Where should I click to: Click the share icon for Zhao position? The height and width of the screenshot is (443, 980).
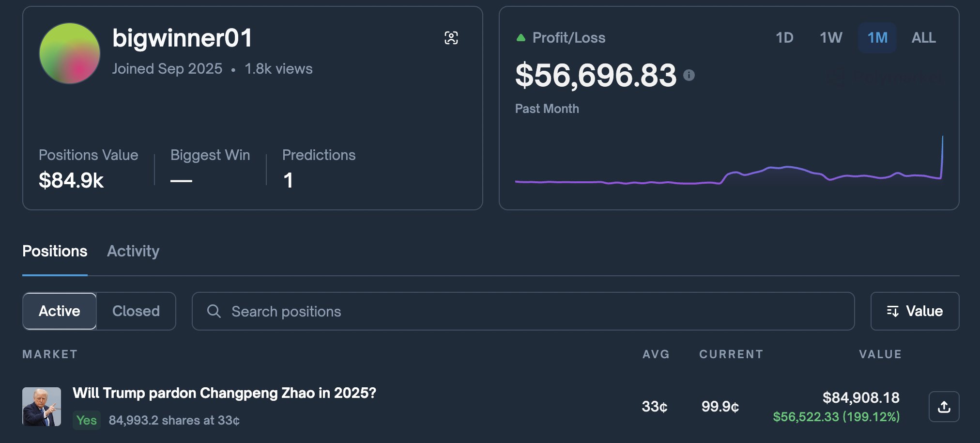[944, 407]
